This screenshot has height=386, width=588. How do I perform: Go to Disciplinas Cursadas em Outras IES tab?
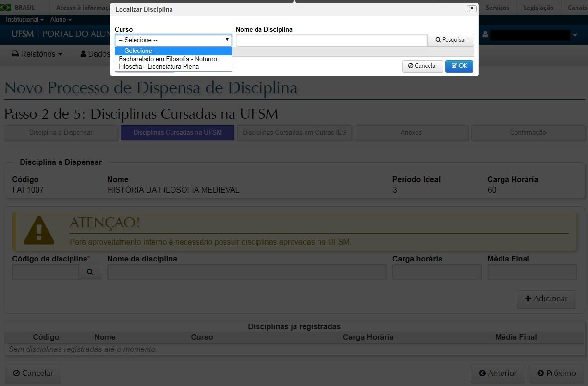pyautogui.click(x=294, y=133)
